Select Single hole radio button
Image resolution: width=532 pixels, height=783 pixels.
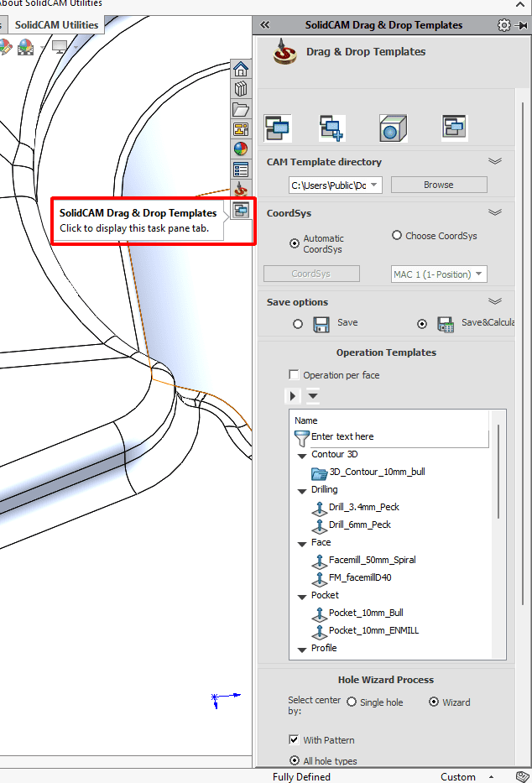(x=352, y=702)
